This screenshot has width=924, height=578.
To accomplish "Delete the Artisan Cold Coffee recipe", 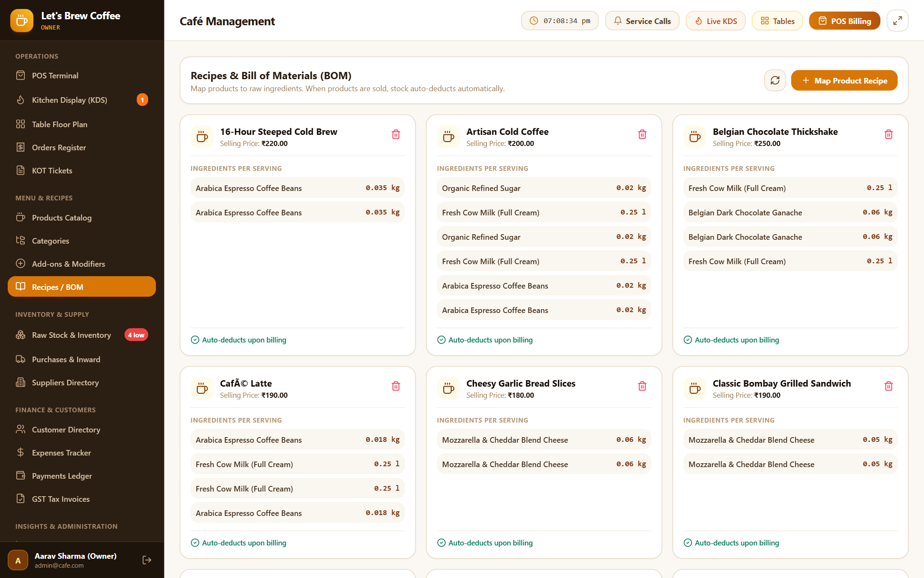I will [x=642, y=134].
